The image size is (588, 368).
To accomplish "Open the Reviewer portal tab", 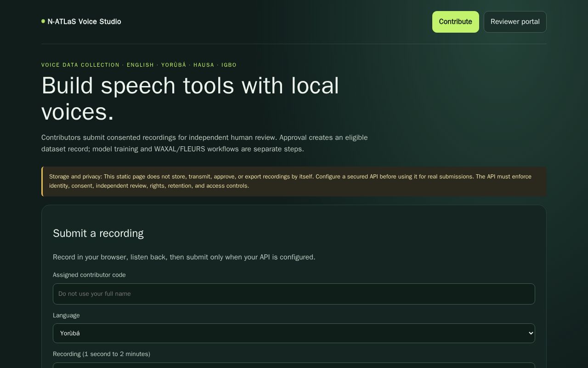I will pyautogui.click(x=515, y=22).
